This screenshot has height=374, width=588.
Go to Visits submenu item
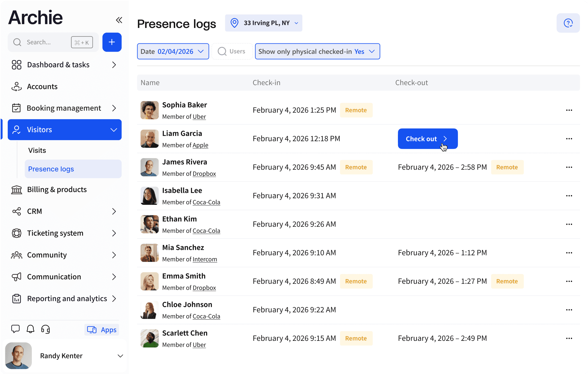pyautogui.click(x=37, y=150)
